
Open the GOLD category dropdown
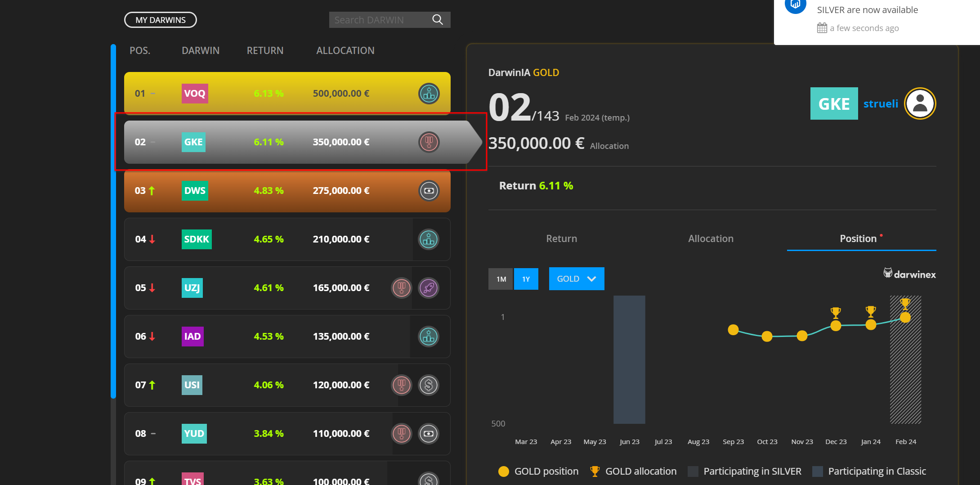(577, 279)
